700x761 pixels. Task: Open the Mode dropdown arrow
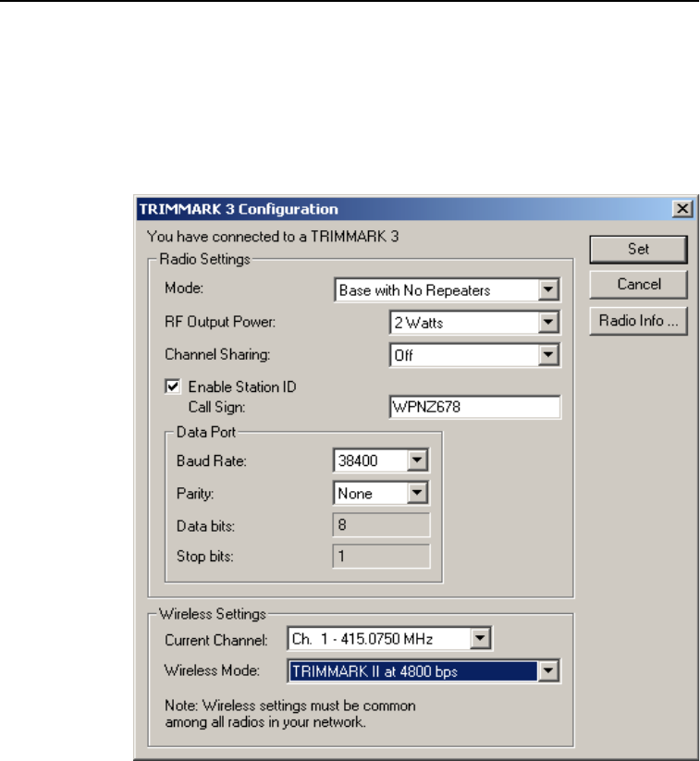click(x=548, y=289)
